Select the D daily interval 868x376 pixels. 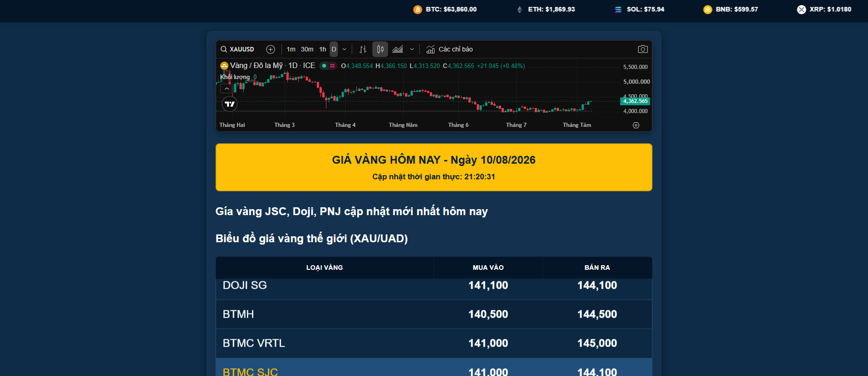point(334,49)
